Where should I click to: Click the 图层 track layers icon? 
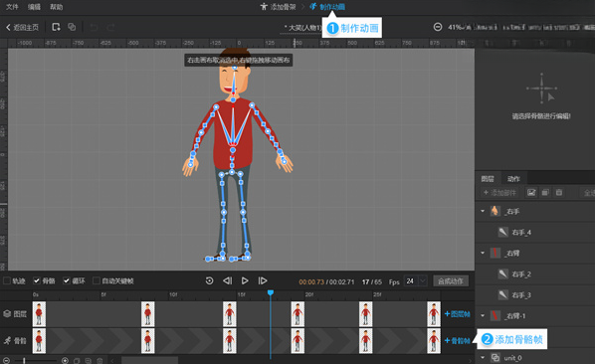[x=7, y=313]
